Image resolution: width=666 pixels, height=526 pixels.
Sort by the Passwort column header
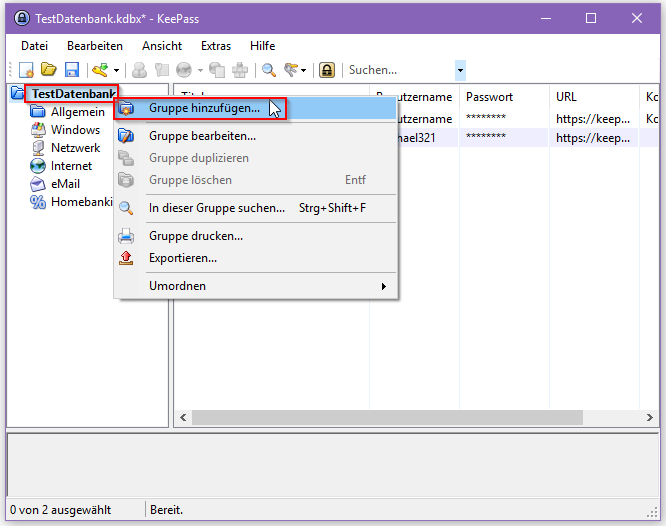pos(504,97)
